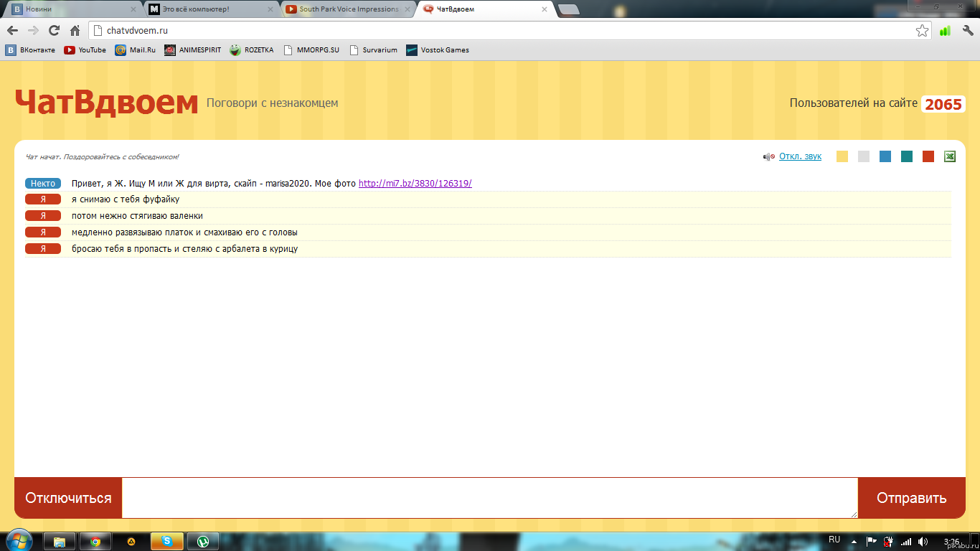Click the Windows Start button

(x=19, y=540)
